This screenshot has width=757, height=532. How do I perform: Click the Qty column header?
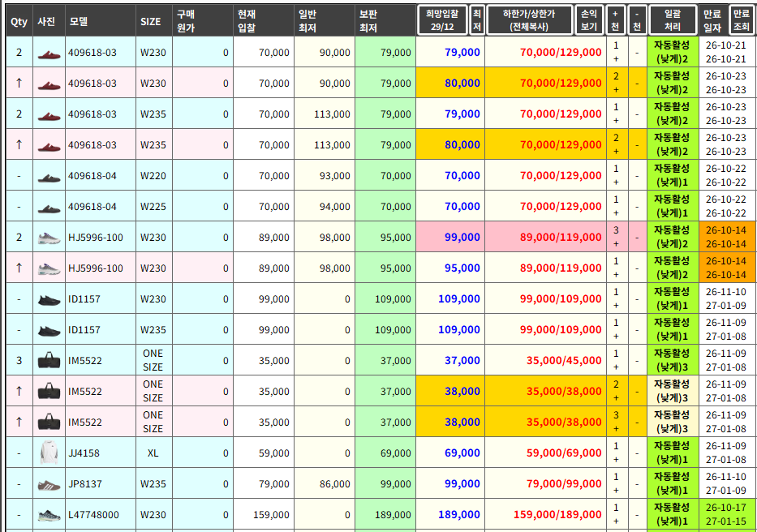(x=19, y=21)
